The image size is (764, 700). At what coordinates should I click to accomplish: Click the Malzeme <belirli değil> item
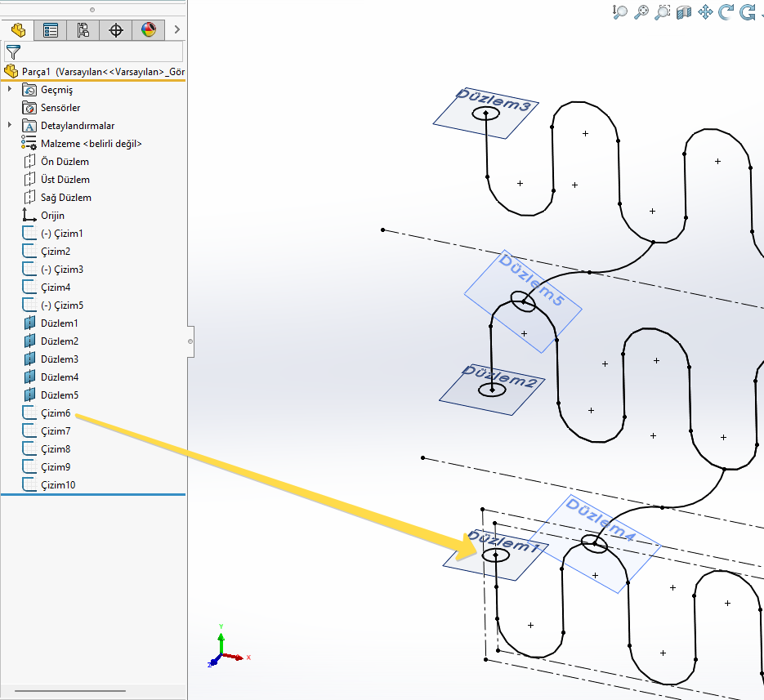[x=91, y=144]
